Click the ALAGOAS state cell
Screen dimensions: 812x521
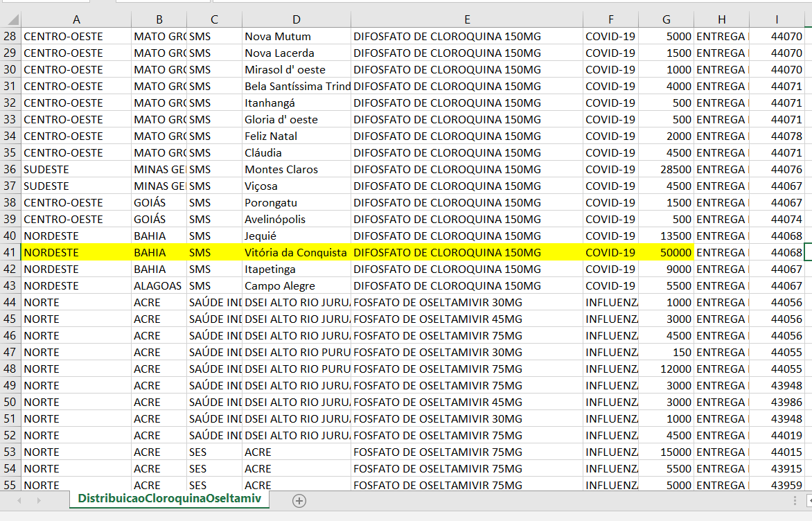click(x=159, y=286)
